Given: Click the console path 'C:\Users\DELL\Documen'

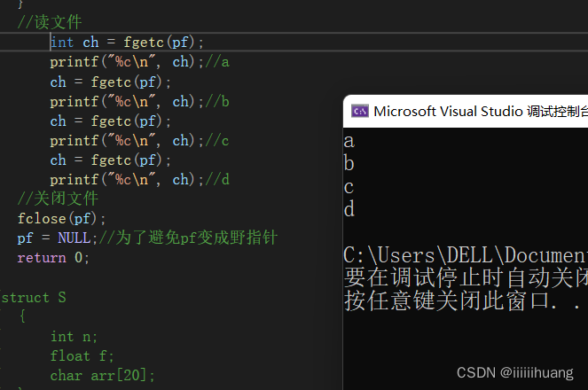Looking at the screenshot, I should pyautogui.click(x=466, y=255).
